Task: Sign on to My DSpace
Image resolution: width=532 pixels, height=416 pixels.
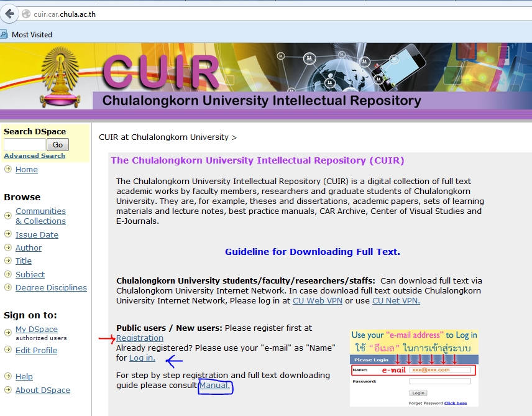Action: pyautogui.click(x=36, y=330)
